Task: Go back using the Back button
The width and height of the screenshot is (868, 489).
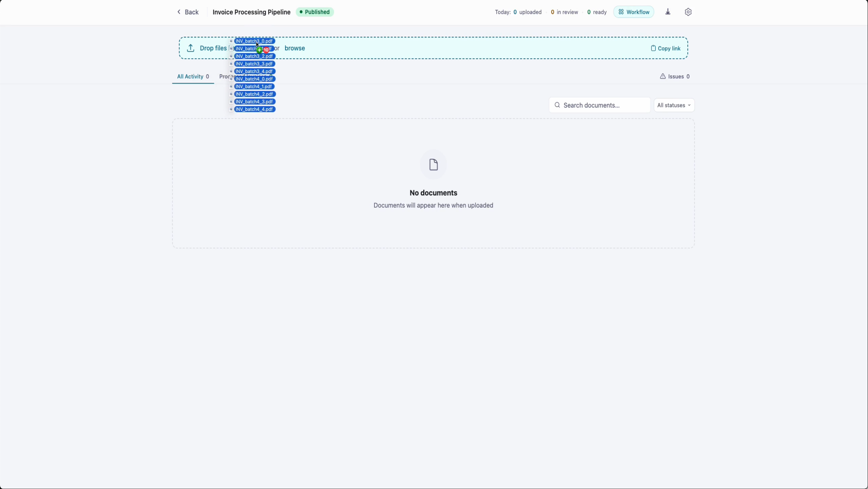Action: [188, 12]
